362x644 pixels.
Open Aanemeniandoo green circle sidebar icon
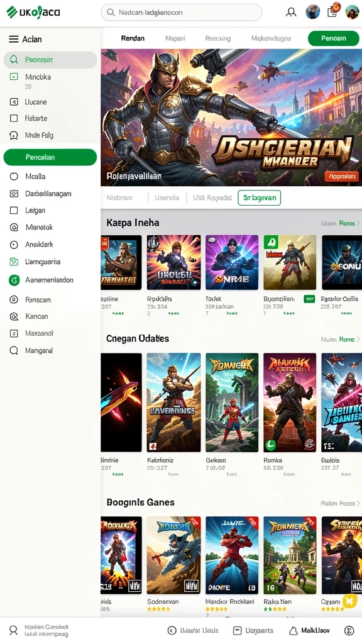click(14, 280)
